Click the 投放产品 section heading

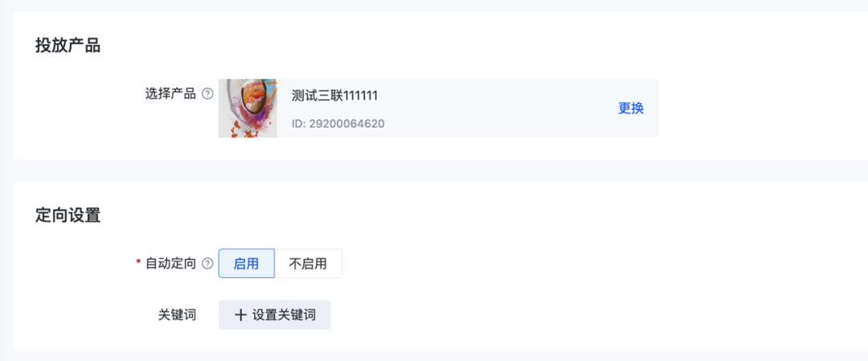coord(68,45)
